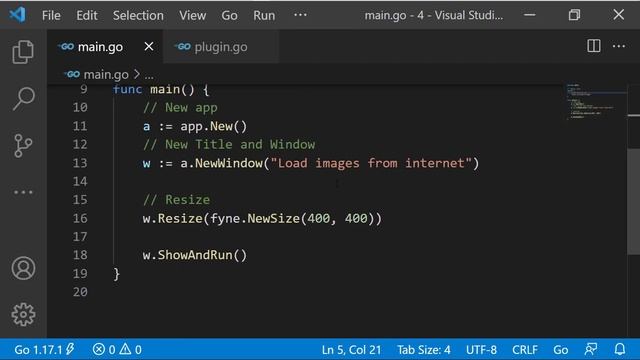The width and height of the screenshot is (640, 360).
Task: Change the CRLF line ending
Action: point(525,350)
